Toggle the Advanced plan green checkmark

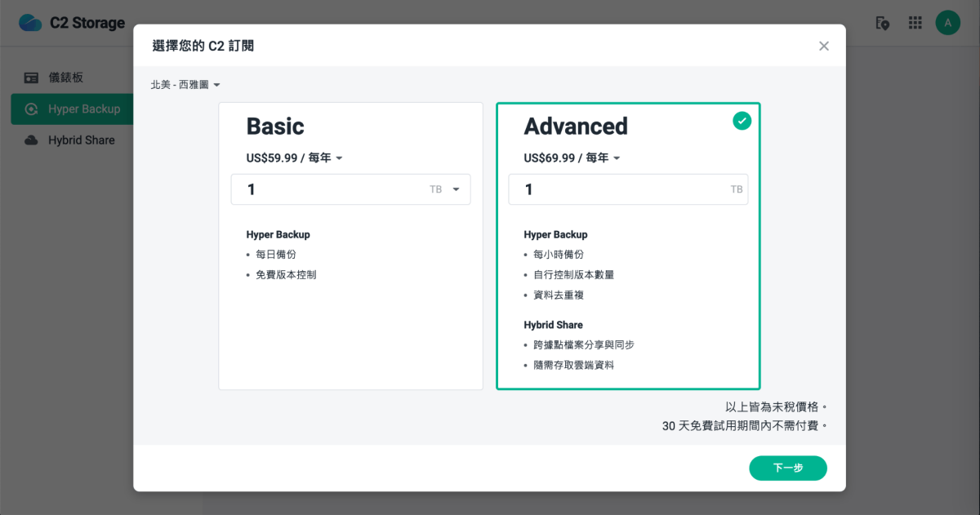point(742,121)
